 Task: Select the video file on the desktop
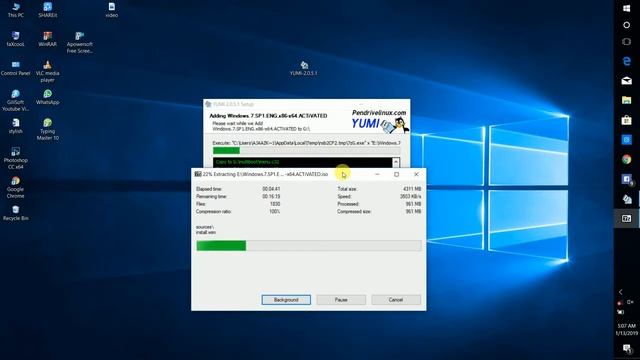(111, 10)
